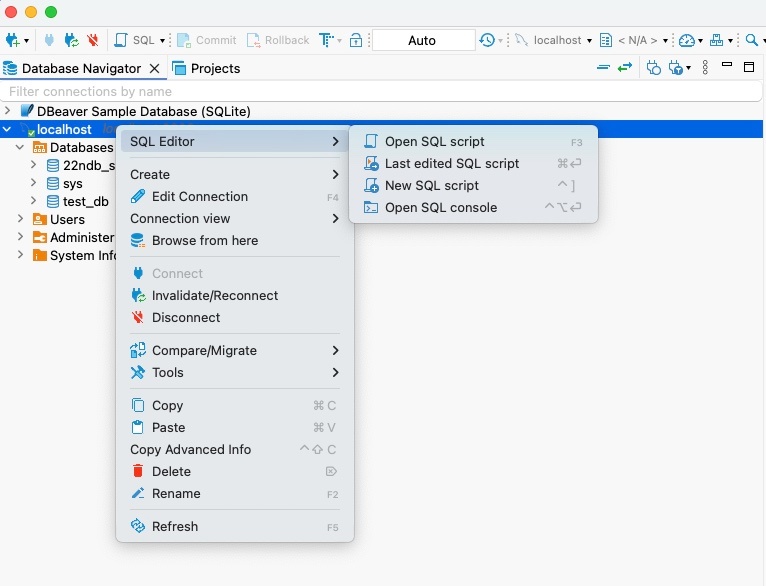Click the Connect plug icon in toolbar
This screenshot has height=586, width=766.
pyautogui.click(x=49, y=40)
